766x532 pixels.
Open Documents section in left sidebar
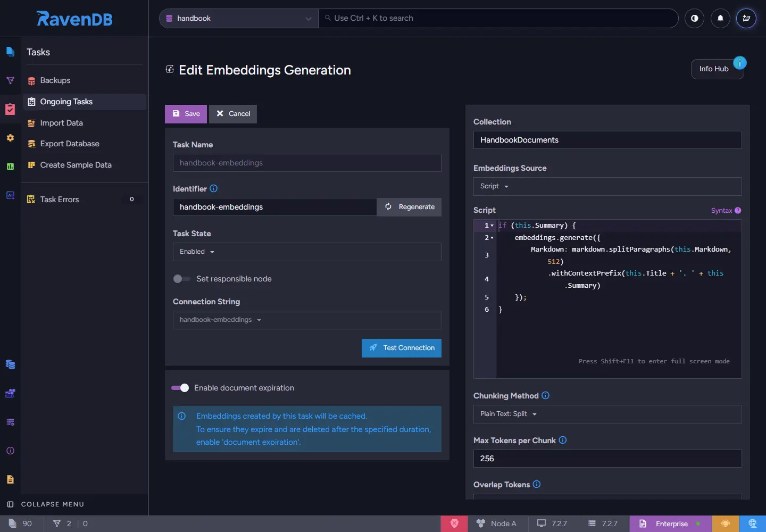[x=10, y=52]
